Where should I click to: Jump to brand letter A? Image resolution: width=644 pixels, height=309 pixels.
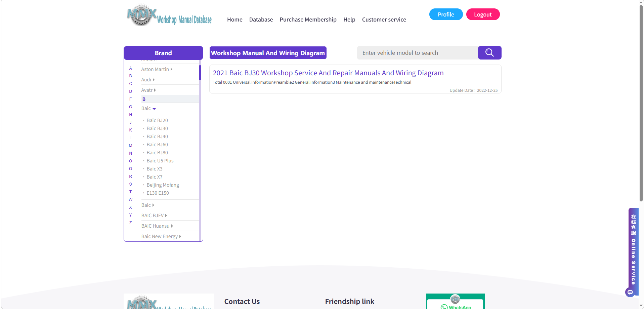(x=131, y=68)
